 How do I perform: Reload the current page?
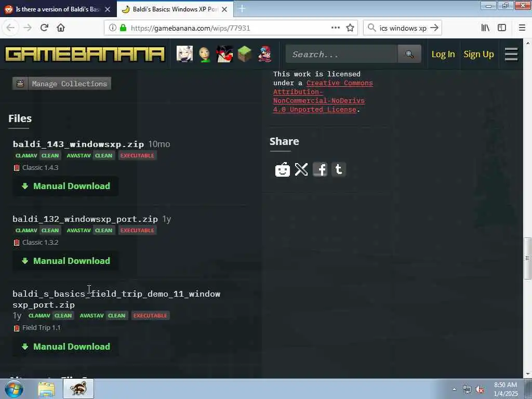point(44,28)
